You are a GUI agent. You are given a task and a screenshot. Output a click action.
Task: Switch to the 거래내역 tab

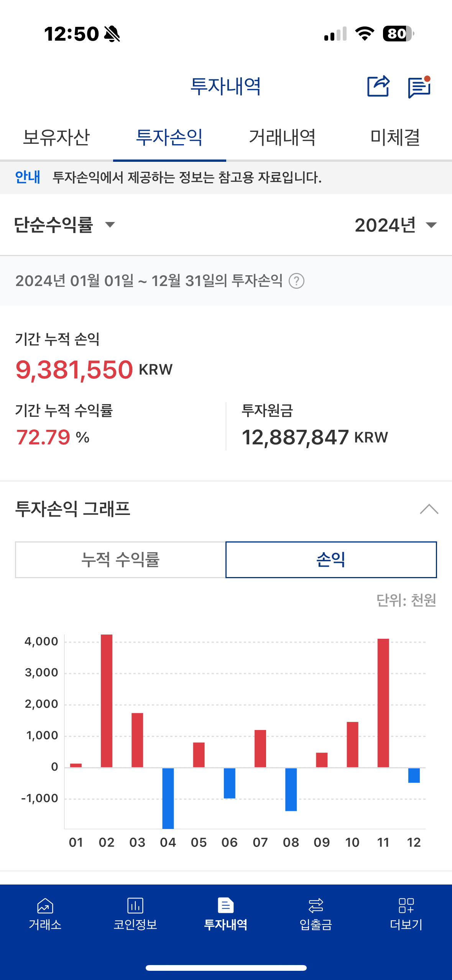[283, 137]
